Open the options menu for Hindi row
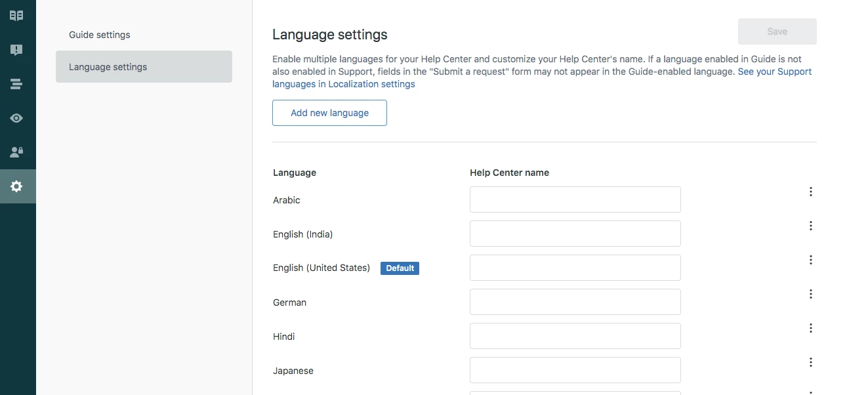The image size is (868, 395). tap(811, 328)
